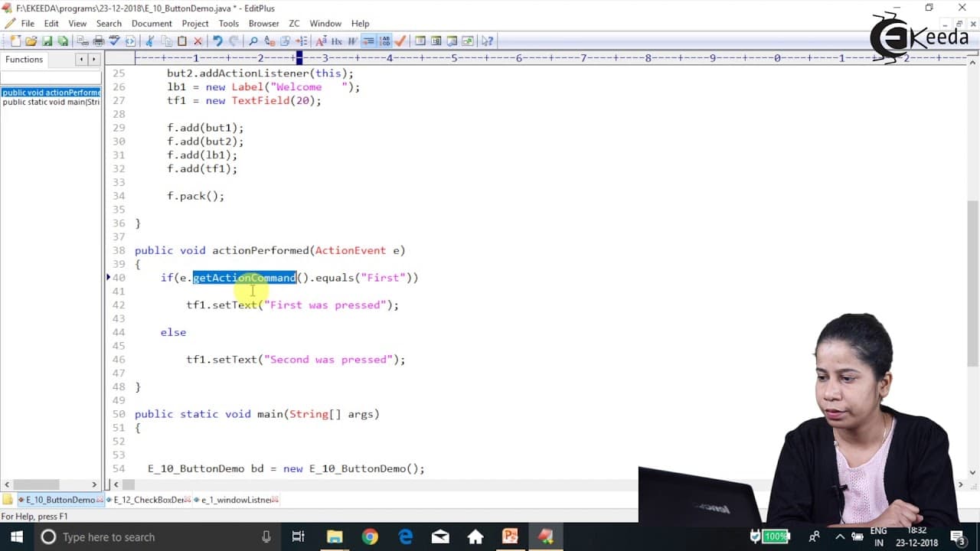Click the Print icon in the toolbar
The width and height of the screenshot is (980, 551).
pos(99,41)
